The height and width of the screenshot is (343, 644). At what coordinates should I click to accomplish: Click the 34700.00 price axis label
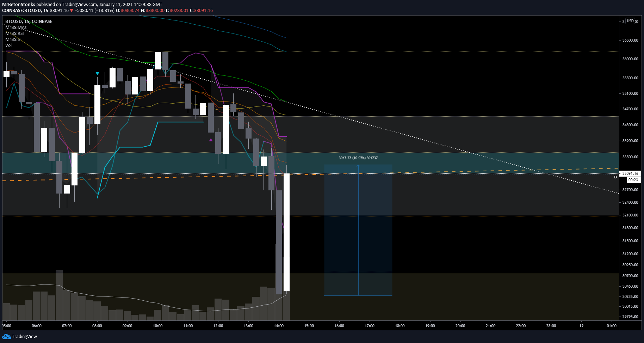pyautogui.click(x=630, y=109)
